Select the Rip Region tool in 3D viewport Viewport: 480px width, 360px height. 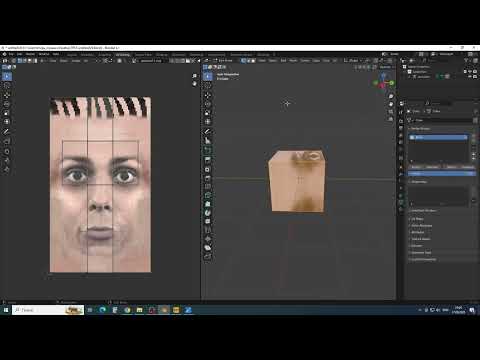click(207, 256)
